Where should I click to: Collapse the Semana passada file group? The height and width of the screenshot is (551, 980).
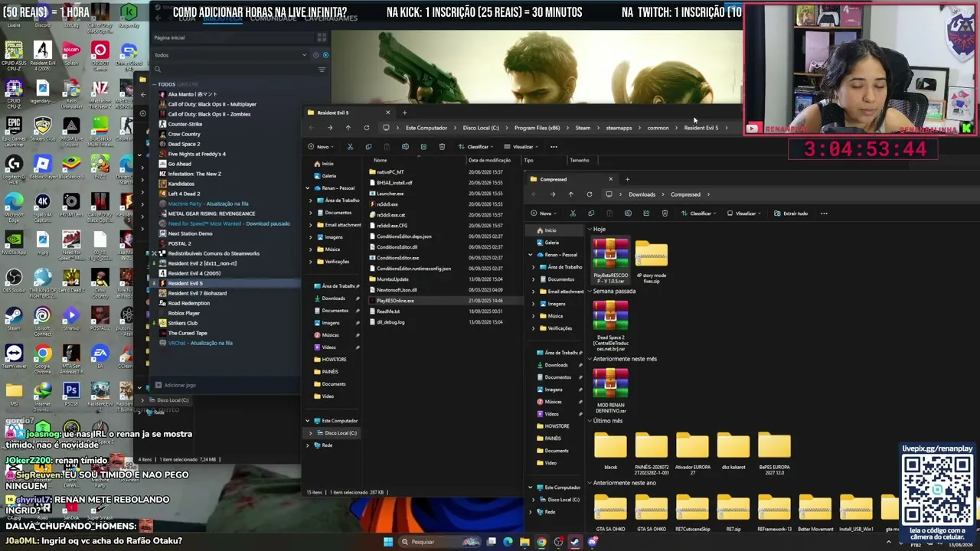590,292
